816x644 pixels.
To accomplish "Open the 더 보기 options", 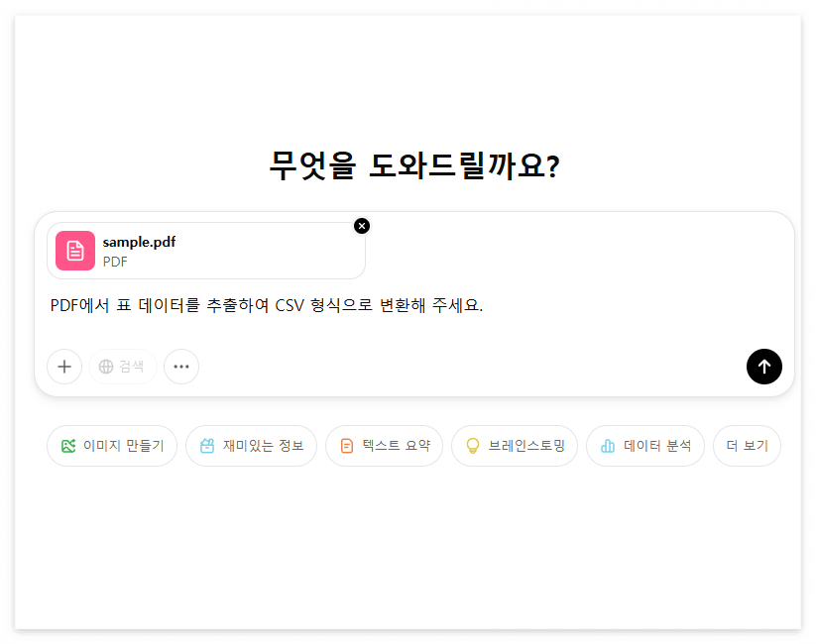I will point(747,446).
